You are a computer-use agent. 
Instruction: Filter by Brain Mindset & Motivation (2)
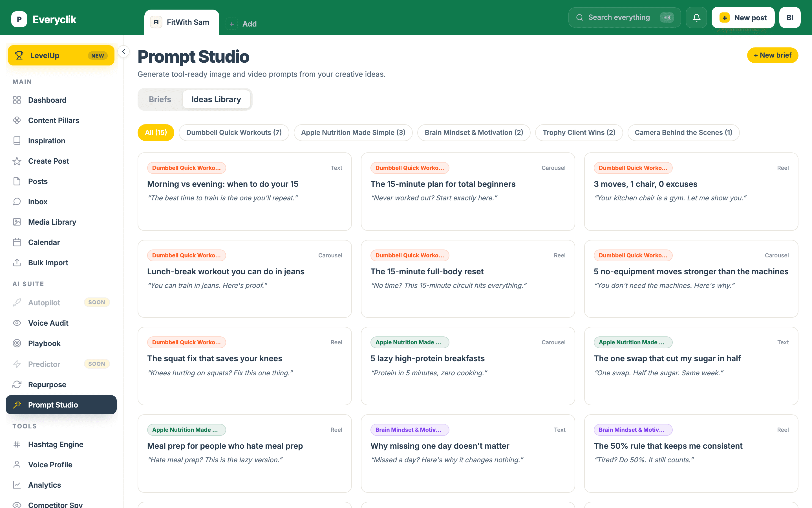click(474, 132)
